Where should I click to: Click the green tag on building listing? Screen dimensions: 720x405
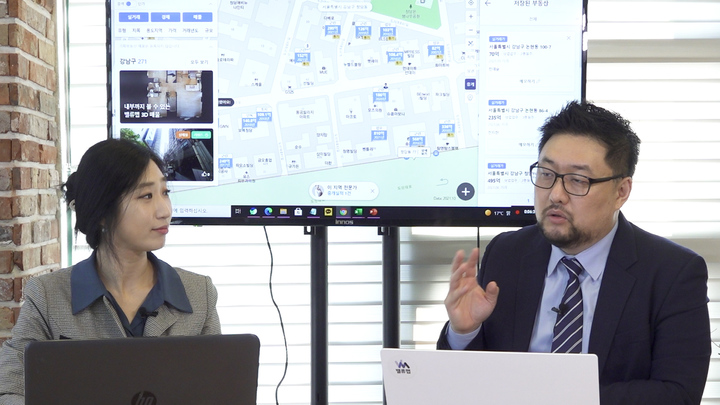tap(201, 135)
